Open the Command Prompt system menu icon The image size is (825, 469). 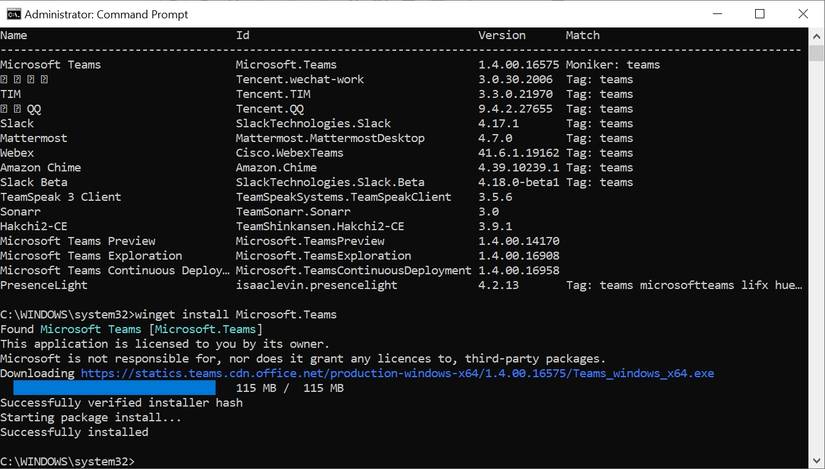pyautogui.click(x=12, y=14)
